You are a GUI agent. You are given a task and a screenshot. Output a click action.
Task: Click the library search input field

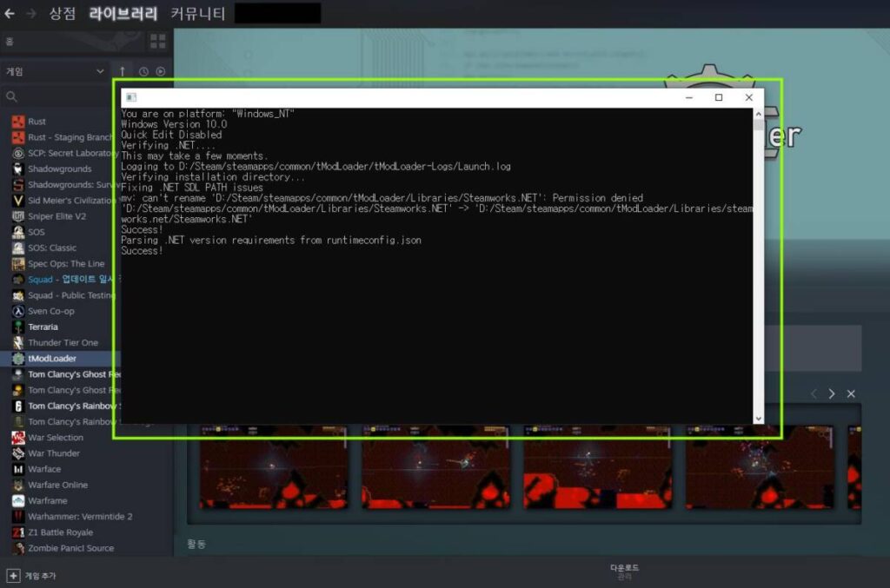(x=61, y=96)
